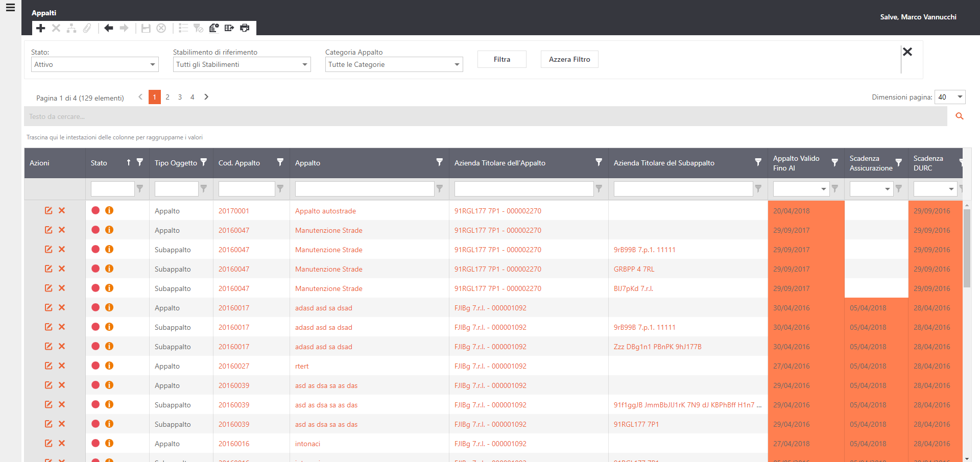Click the clear filter funnel toolbar icon
The image size is (980, 462).
[x=199, y=28]
